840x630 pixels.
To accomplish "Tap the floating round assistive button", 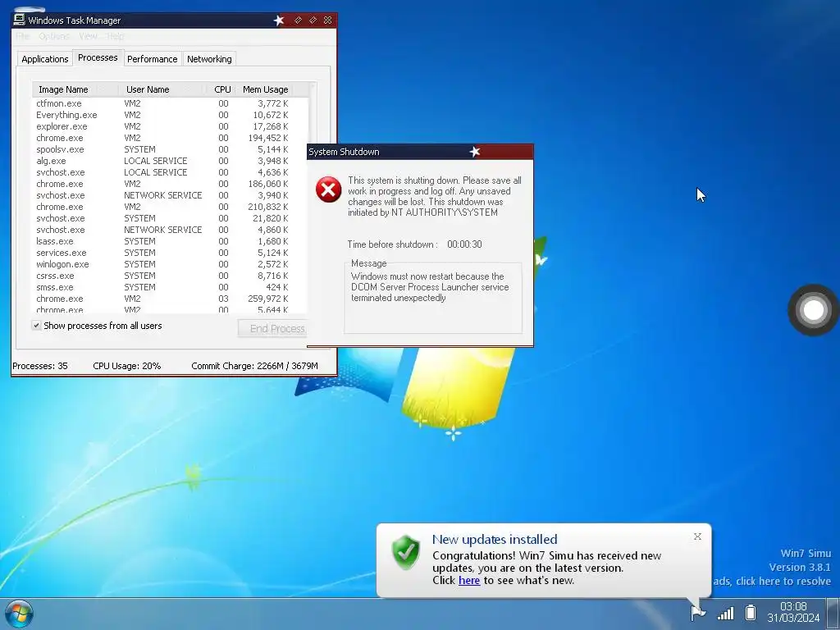I will (813, 309).
